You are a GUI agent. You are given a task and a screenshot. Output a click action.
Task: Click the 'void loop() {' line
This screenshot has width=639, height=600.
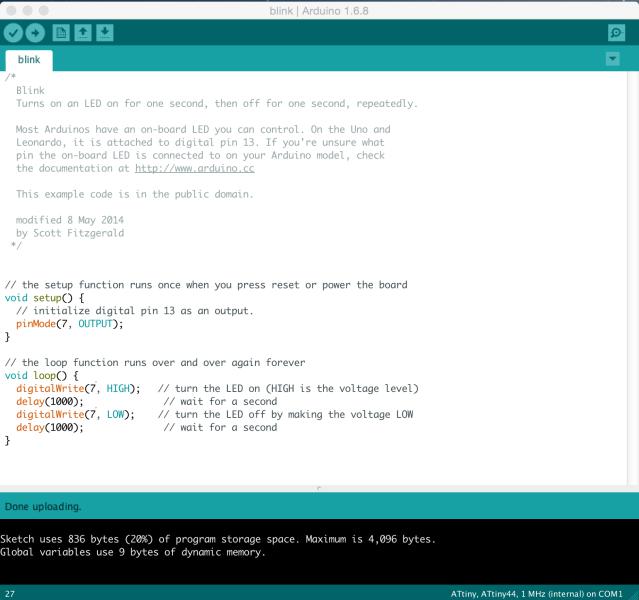pyautogui.click(x=42, y=375)
